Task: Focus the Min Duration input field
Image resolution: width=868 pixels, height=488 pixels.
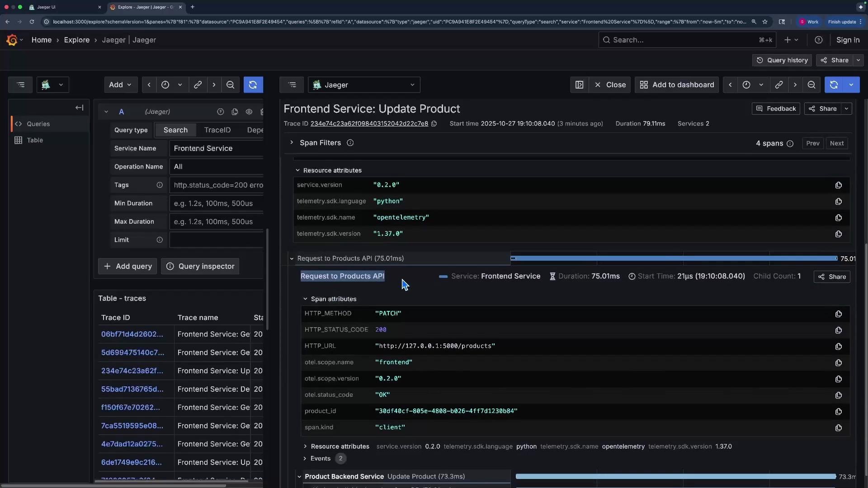Action: 216,204
